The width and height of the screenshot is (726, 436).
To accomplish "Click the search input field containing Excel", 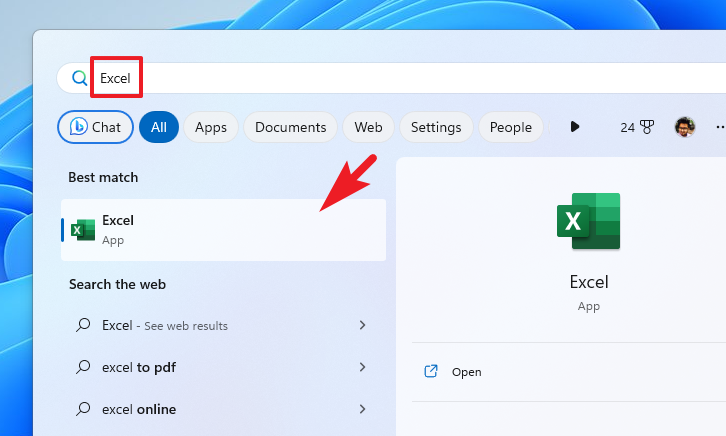I will click(x=391, y=78).
